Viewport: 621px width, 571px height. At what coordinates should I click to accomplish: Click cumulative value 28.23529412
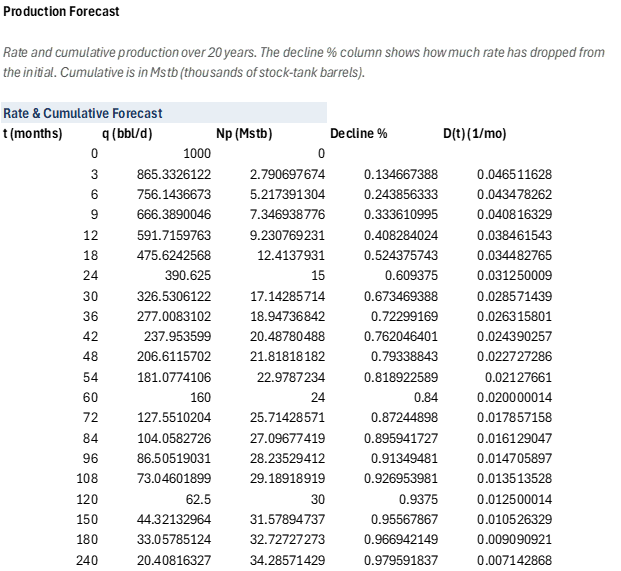tap(287, 459)
